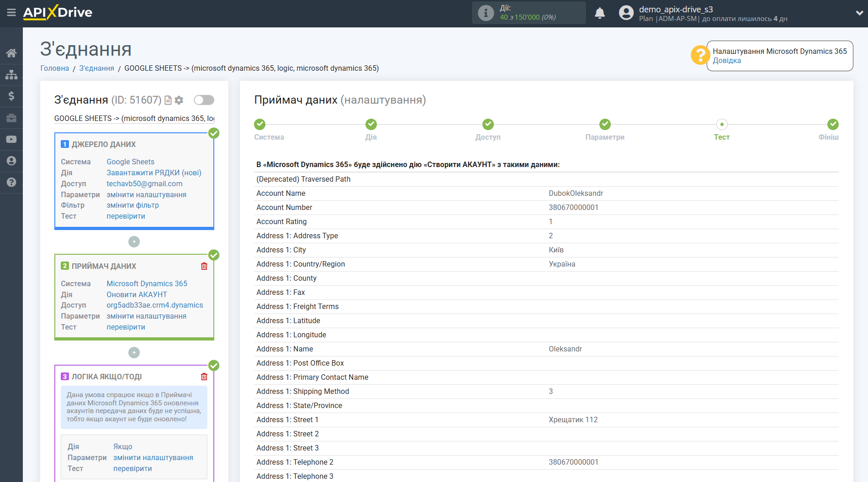This screenshot has height=482, width=868.
Task: Click the Якщо action link
Action: (123, 446)
